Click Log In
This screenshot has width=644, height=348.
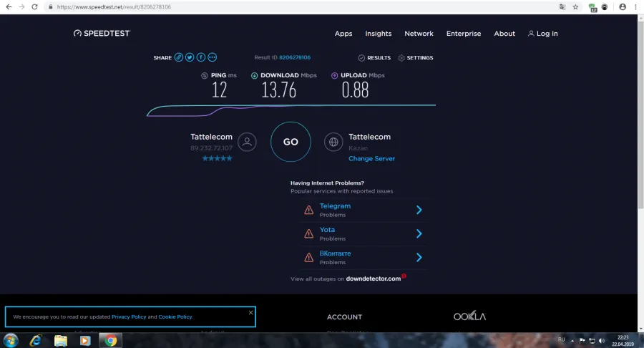pos(543,34)
